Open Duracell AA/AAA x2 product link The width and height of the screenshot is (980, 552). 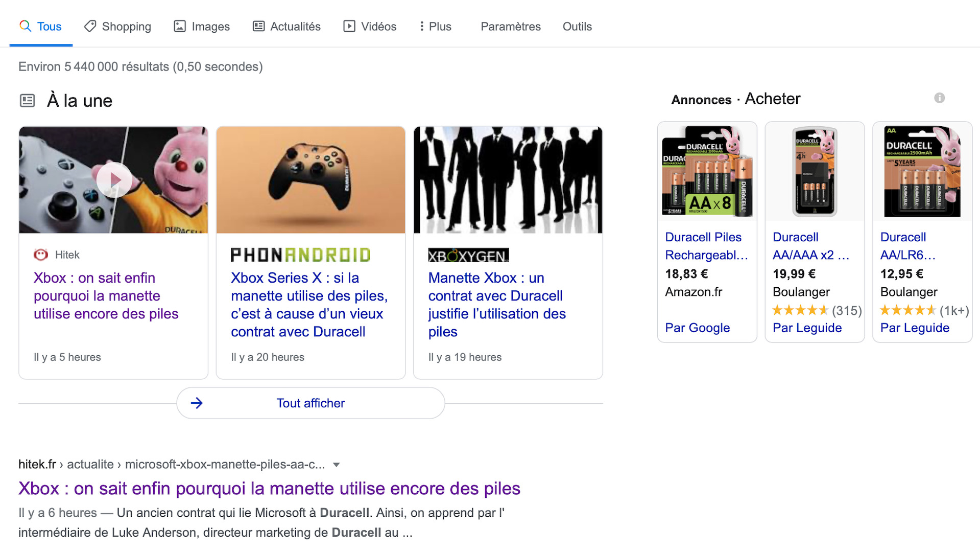tap(810, 246)
